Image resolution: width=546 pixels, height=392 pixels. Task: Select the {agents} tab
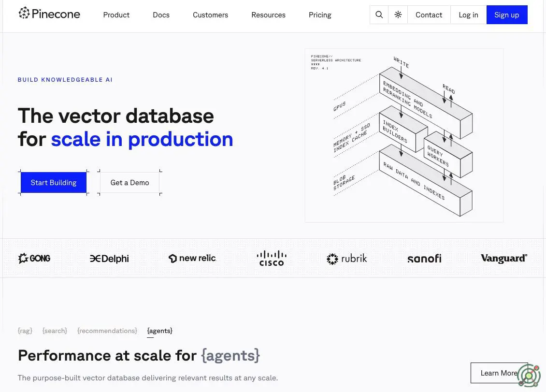(x=160, y=331)
